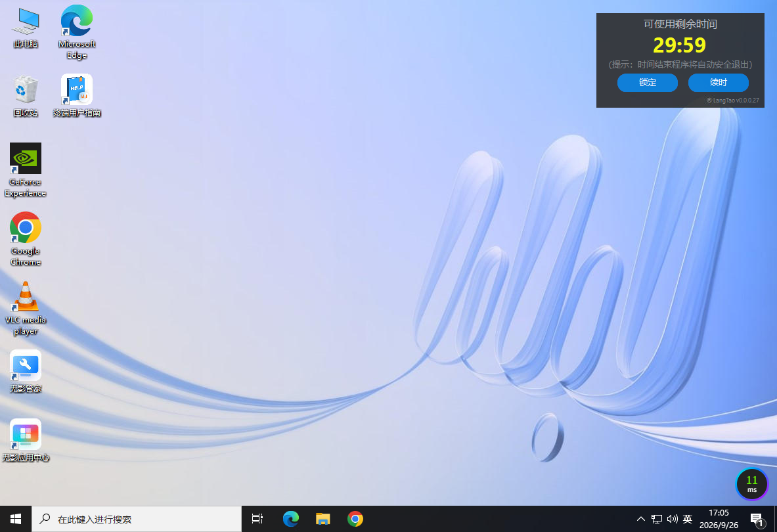Click the taskbar search box
777x532 pixels.
coord(137,519)
